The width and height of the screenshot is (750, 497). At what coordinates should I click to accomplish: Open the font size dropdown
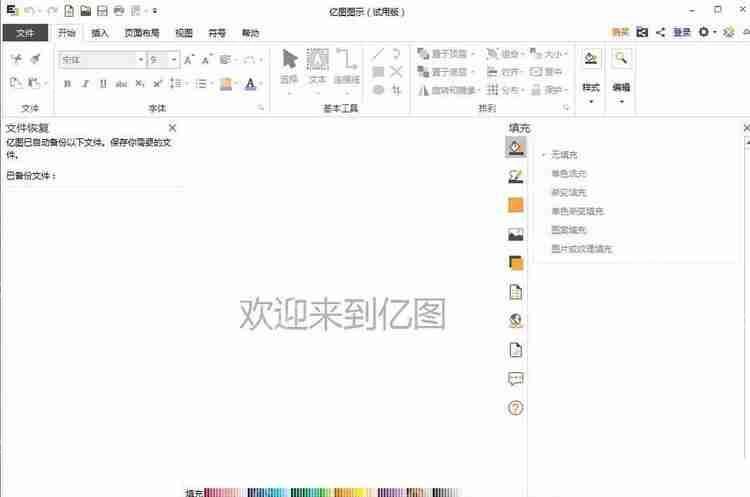pos(174,60)
